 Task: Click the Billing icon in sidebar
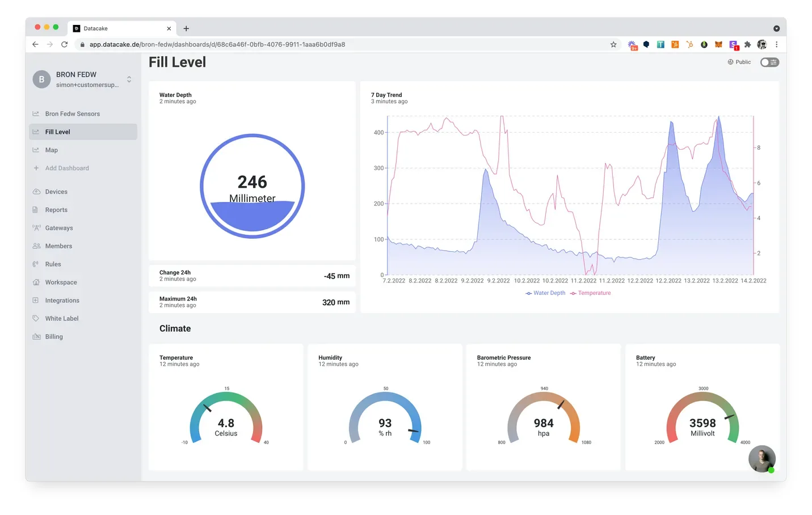(x=36, y=337)
